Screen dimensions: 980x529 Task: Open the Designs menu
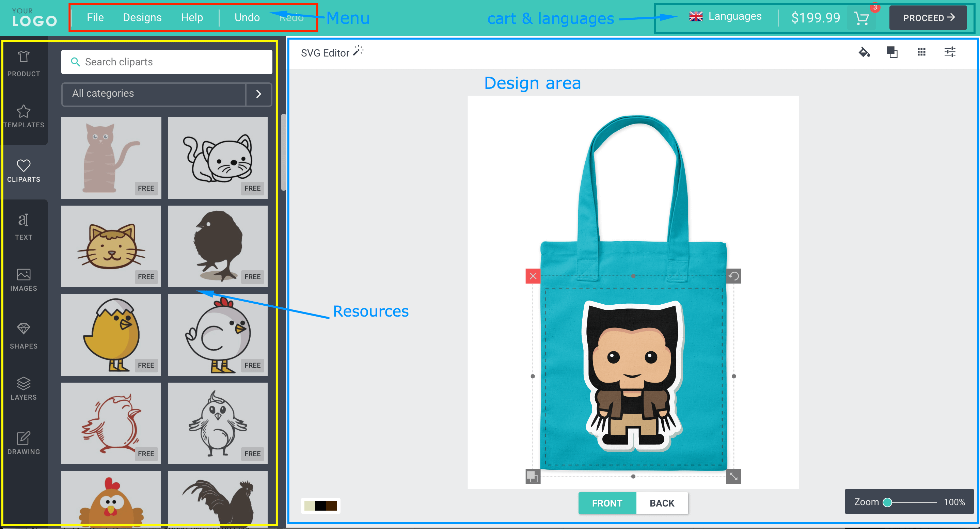142,17
